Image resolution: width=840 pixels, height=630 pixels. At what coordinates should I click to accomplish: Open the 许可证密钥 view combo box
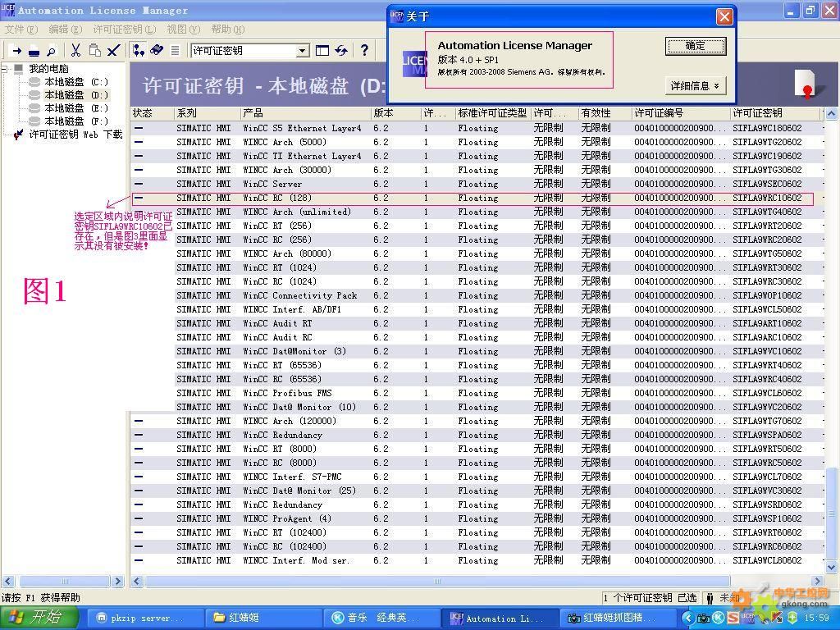304,51
